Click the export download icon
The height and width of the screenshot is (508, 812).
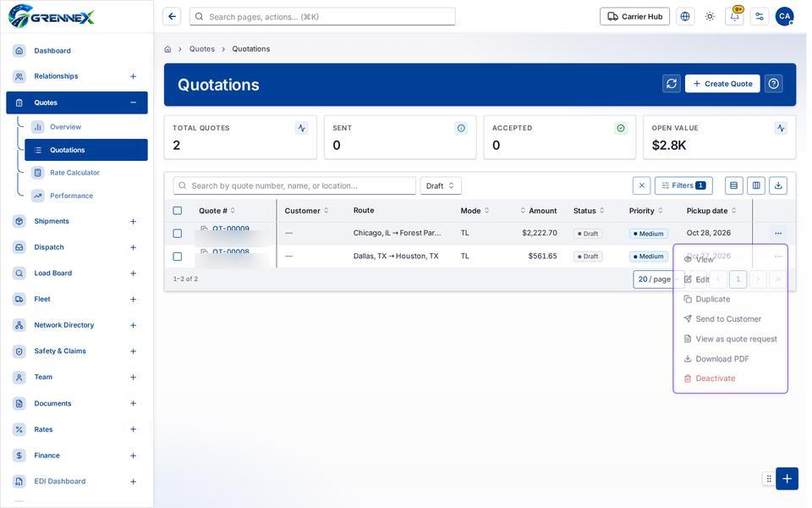(x=778, y=185)
